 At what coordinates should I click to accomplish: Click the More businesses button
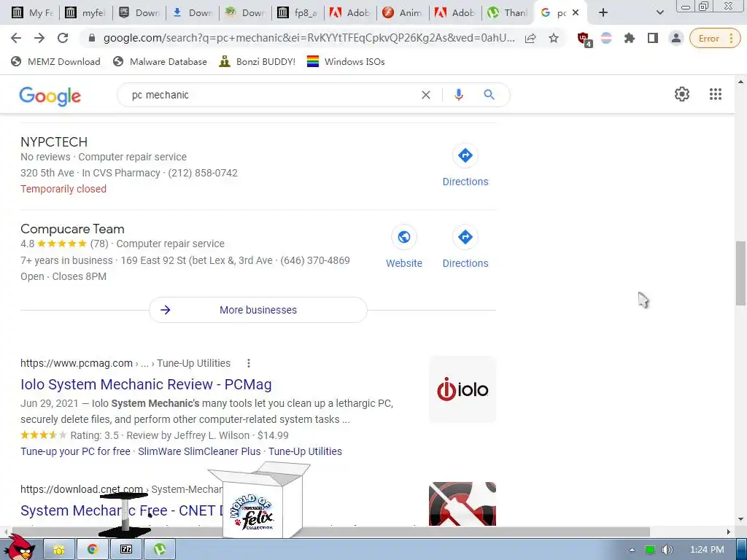coord(258,310)
